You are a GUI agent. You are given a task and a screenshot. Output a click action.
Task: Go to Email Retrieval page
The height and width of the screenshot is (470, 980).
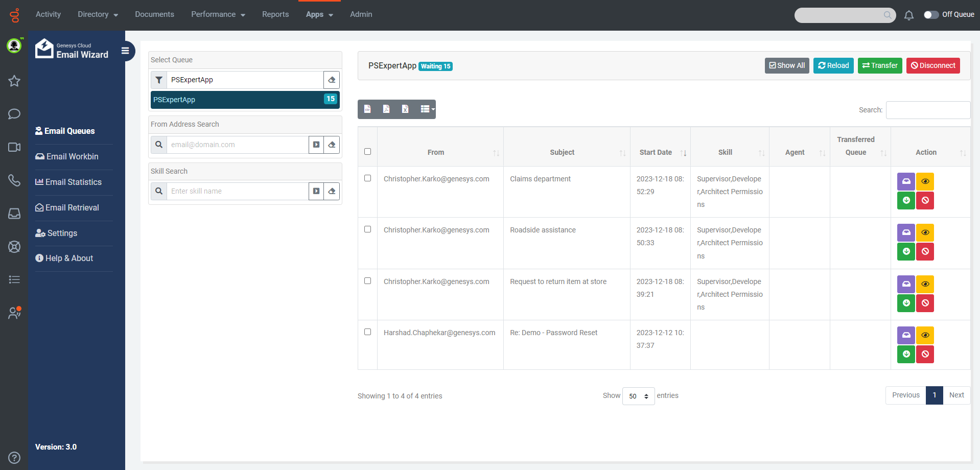click(72, 208)
